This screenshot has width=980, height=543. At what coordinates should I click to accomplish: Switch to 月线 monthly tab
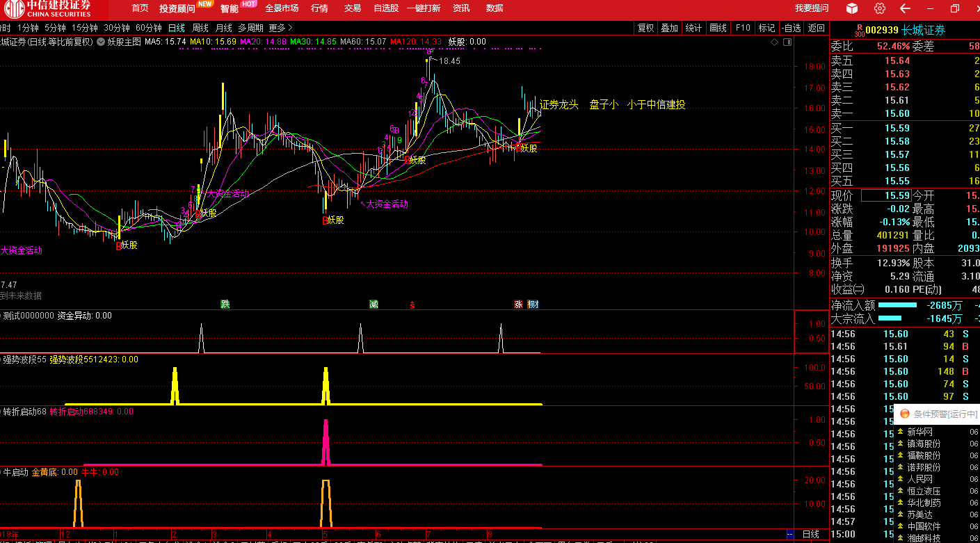pos(223,29)
